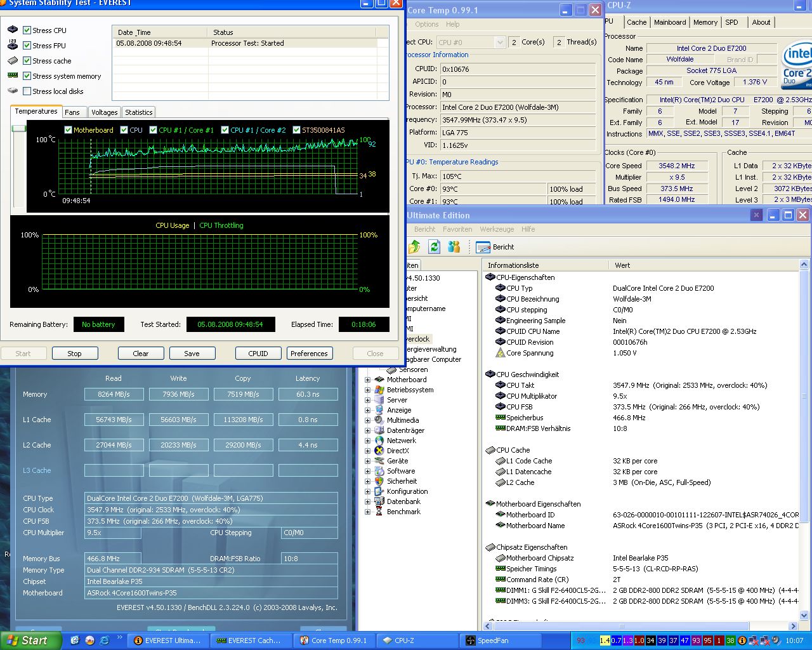
Task: Open the CPU #0 selector dropdown in Core Temp
Action: tap(499, 43)
